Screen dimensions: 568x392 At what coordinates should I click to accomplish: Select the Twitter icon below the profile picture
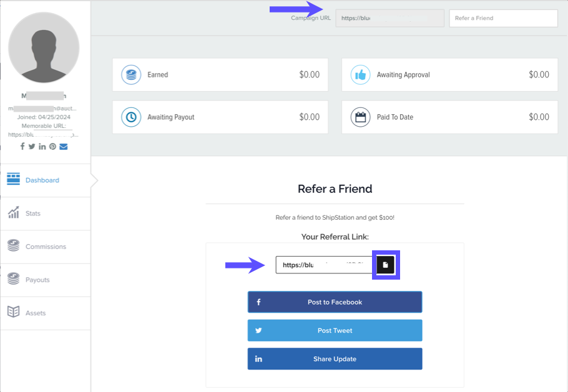coord(32,146)
